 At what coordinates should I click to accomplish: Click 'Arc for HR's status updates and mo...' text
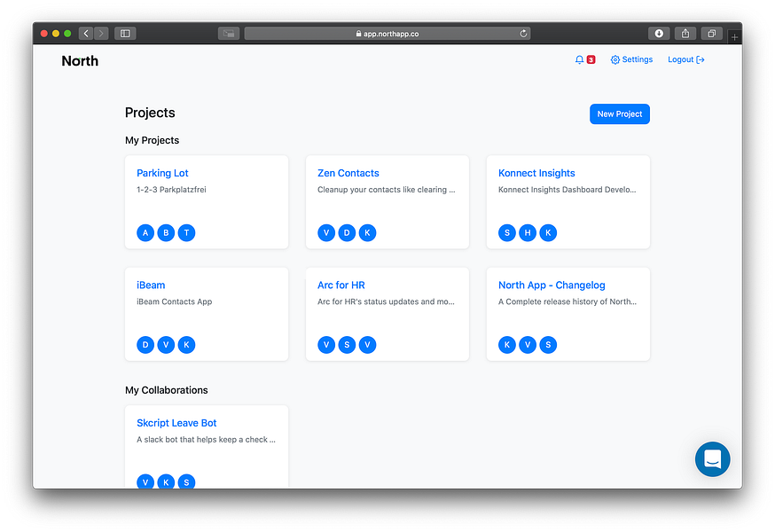pos(386,302)
